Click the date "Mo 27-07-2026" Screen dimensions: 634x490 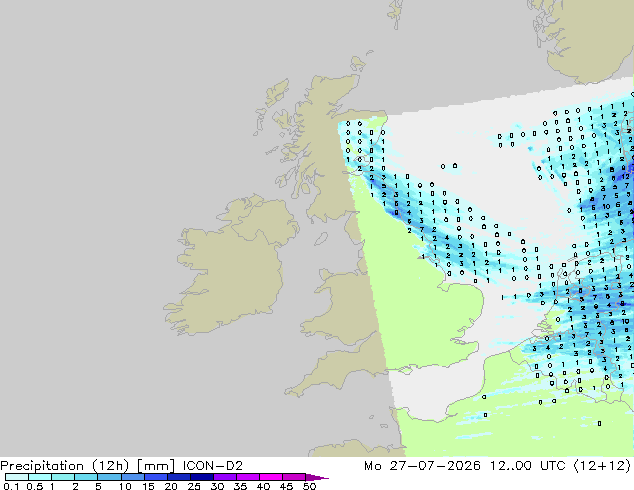422,466
